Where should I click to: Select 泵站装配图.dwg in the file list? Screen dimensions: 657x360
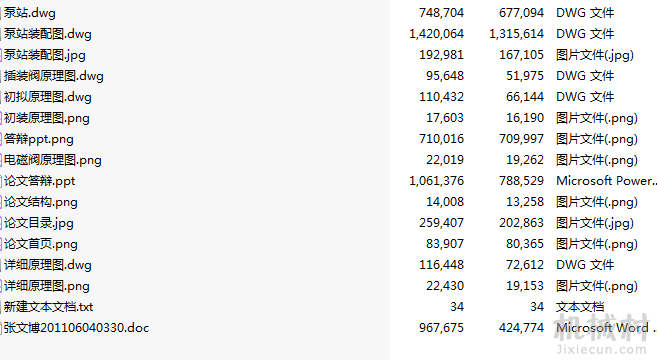(48, 34)
